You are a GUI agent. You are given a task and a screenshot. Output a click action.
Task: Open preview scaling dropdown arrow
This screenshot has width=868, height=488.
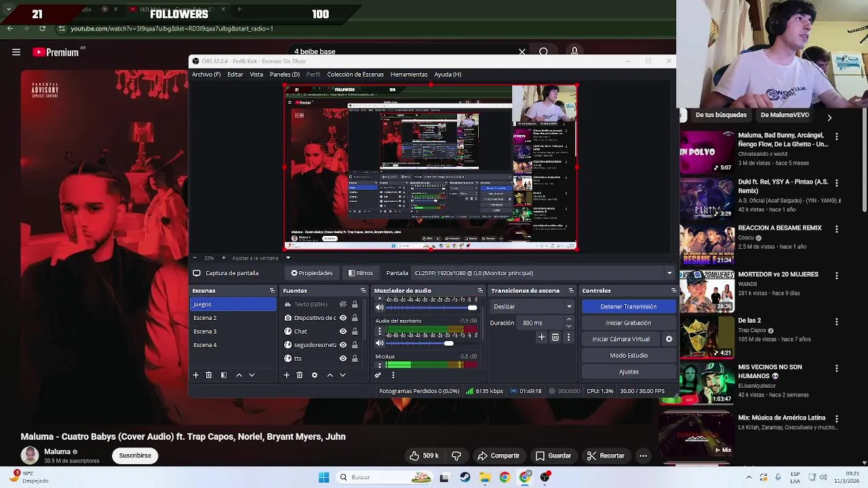pyautogui.click(x=288, y=258)
